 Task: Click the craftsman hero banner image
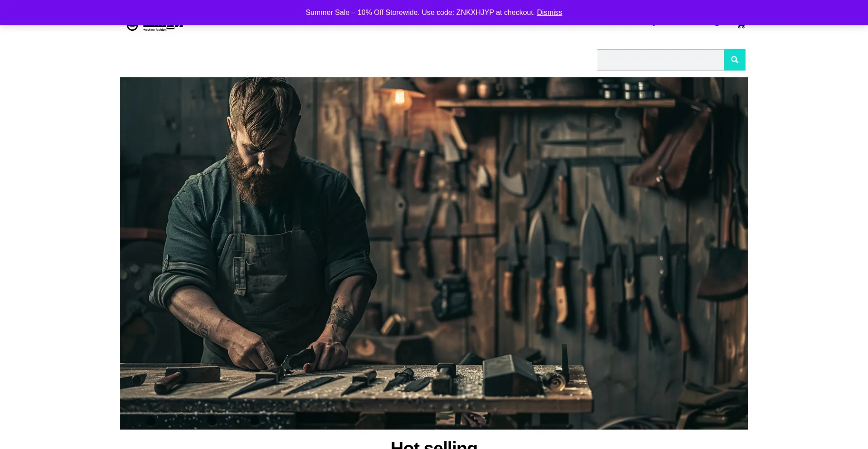tap(434, 253)
